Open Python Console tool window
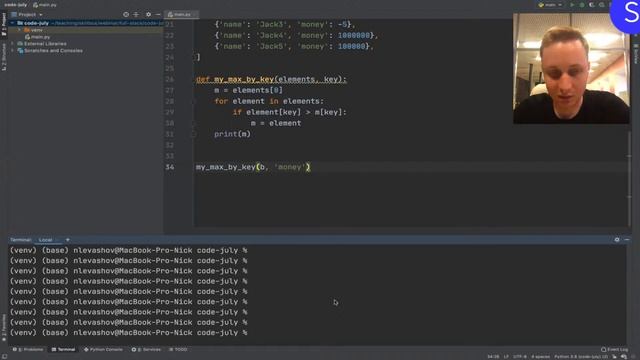Screen dimensions: 640x360 pos(103,350)
